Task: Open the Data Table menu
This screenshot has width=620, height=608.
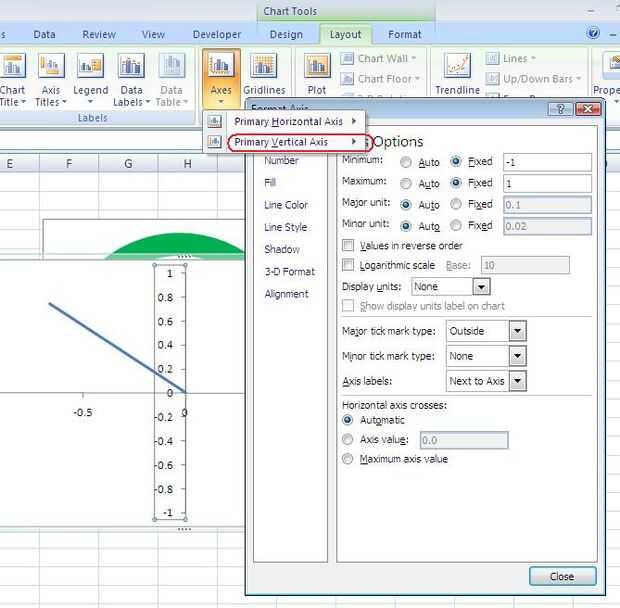Action: pos(172,80)
